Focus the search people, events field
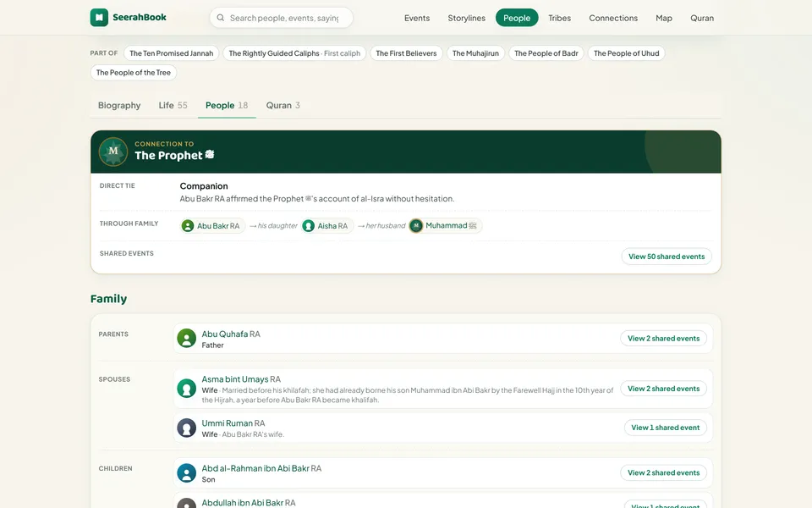This screenshot has width=812, height=508. pos(281,18)
